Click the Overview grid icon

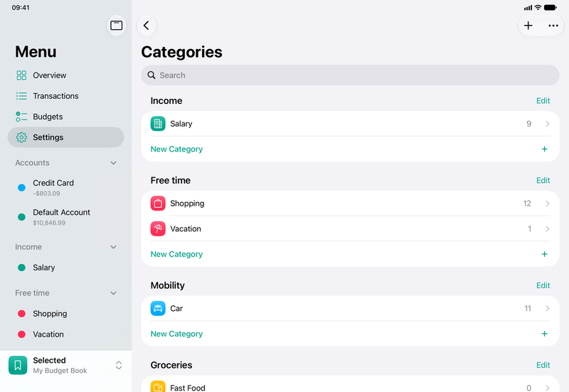(21, 75)
